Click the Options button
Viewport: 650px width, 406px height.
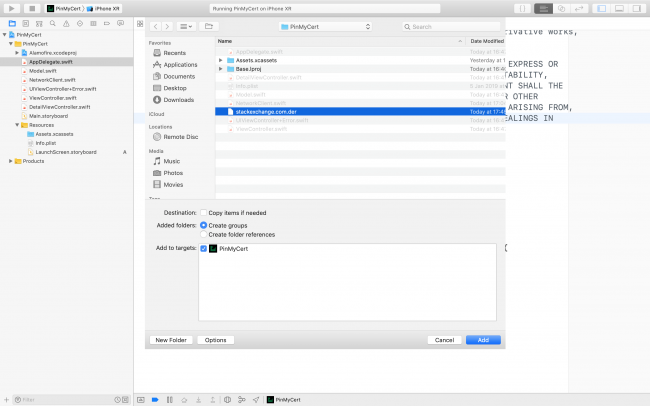(216, 340)
